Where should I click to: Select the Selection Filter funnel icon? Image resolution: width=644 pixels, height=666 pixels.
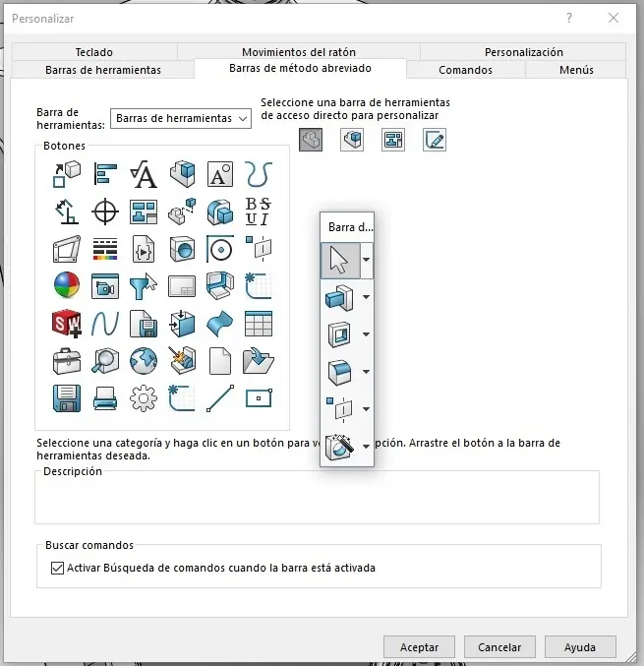(x=144, y=286)
